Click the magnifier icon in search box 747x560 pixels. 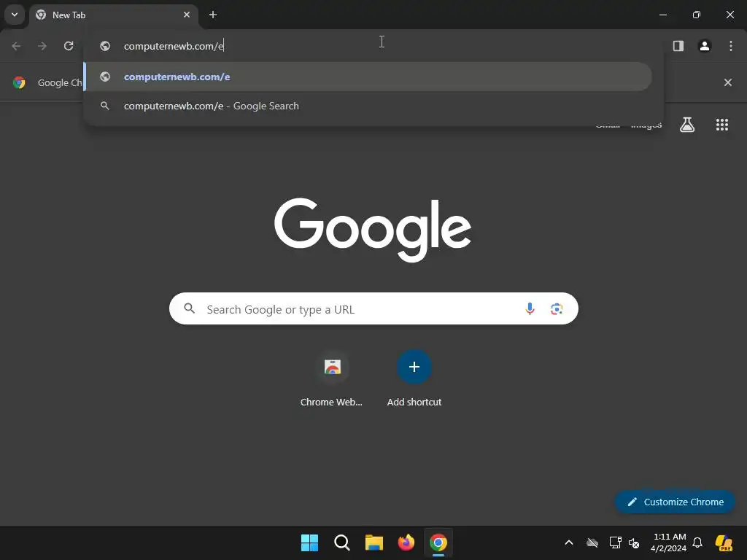tap(190, 308)
